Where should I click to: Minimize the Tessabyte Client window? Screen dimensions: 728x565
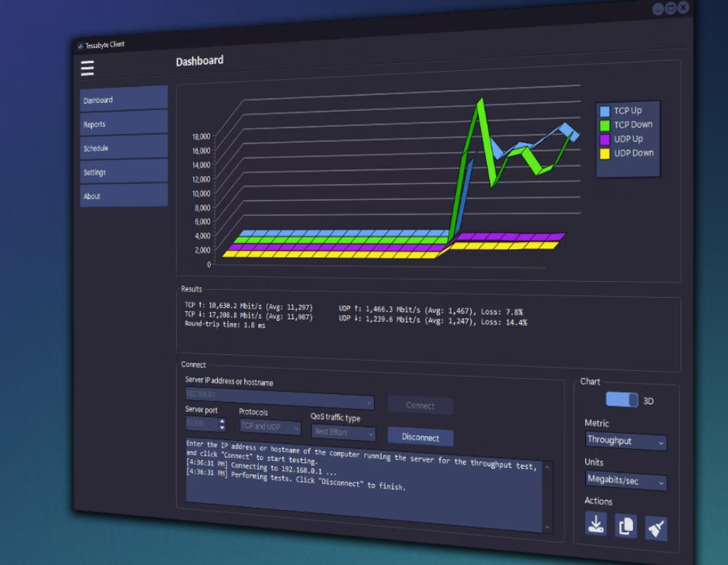pyautogui.click(x=658, y=9)
